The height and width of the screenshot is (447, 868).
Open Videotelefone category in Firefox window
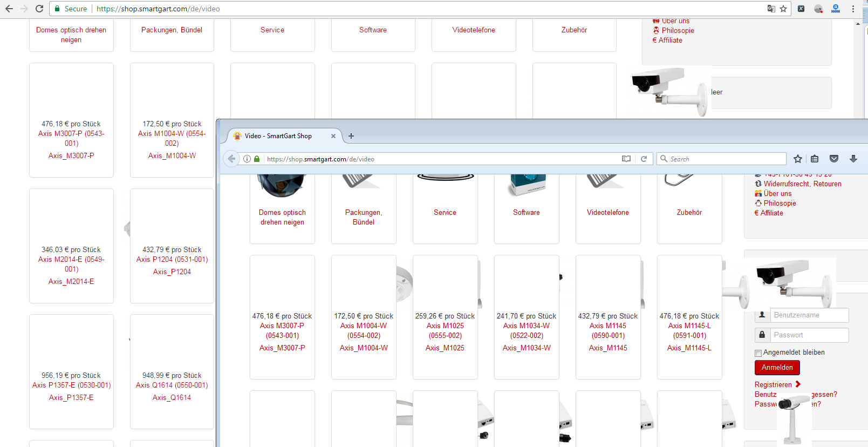(x=608, y=213)
